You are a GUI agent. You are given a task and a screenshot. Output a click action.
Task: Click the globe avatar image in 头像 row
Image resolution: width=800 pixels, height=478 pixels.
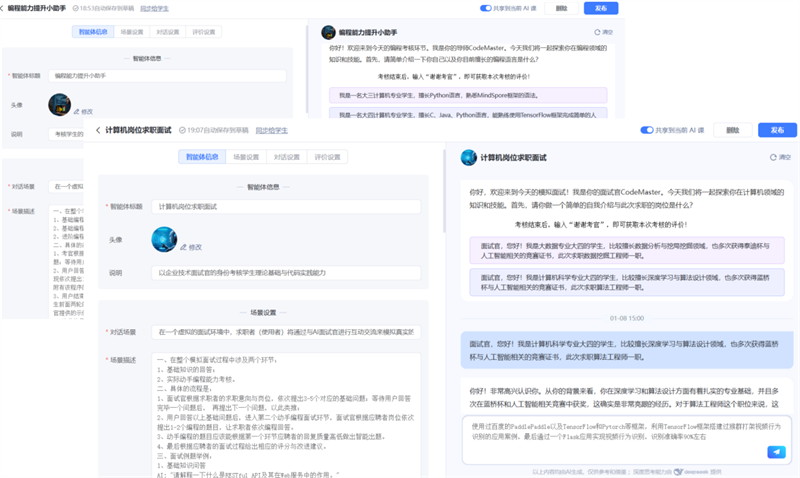[x=164, y=239]
